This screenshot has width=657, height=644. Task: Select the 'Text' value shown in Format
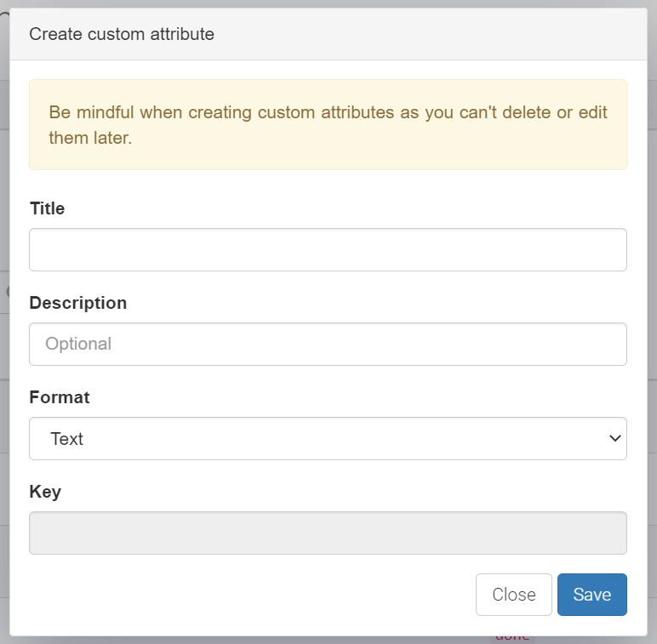pos(66,439)
